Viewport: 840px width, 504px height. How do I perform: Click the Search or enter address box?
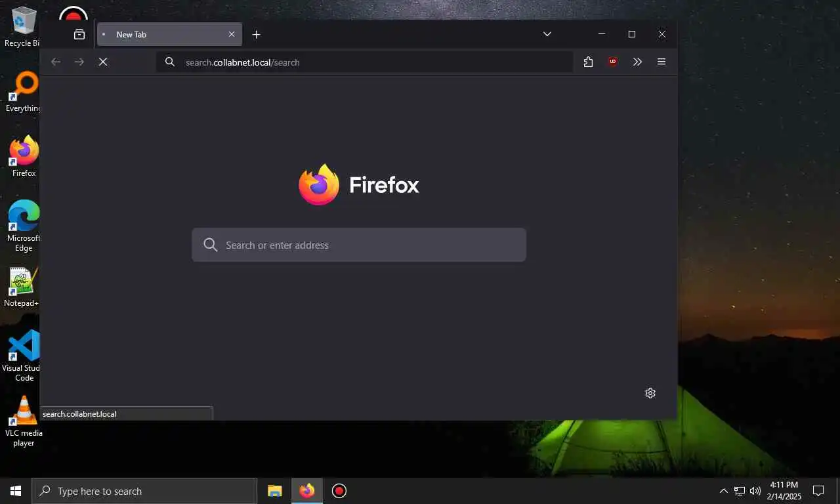click(359, 245)
